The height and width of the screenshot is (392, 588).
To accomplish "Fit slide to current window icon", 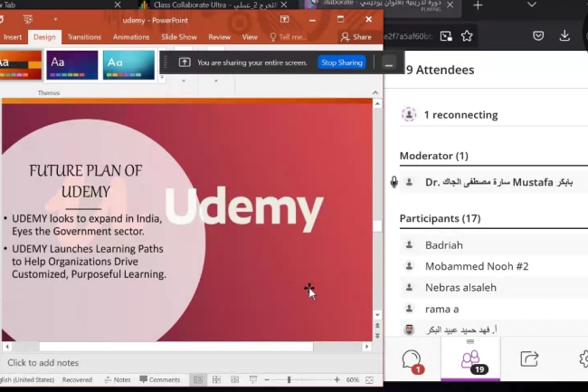I will [x=369, y=380].
